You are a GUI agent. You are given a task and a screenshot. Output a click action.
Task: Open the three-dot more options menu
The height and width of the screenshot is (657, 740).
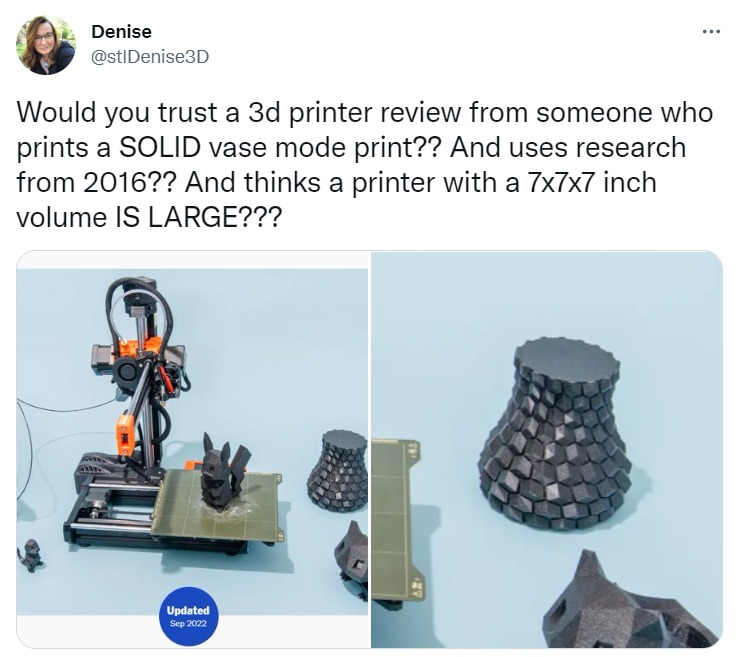tap(711, 32)
